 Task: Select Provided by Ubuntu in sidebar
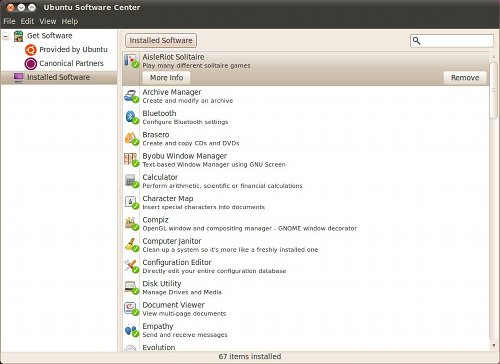73,50
